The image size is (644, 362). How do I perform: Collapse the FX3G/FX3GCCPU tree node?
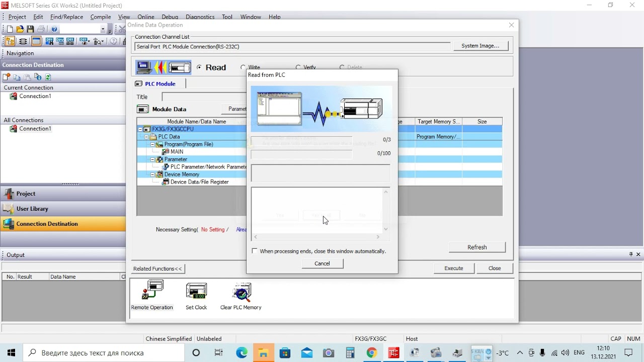tap(140, 129)
